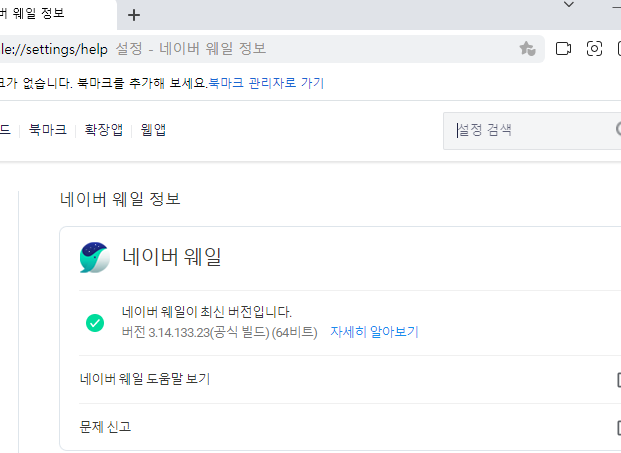Viewport: 621px width, 453px height.
Task: Expand the tab search chevron in title bar
Action: 569,6
